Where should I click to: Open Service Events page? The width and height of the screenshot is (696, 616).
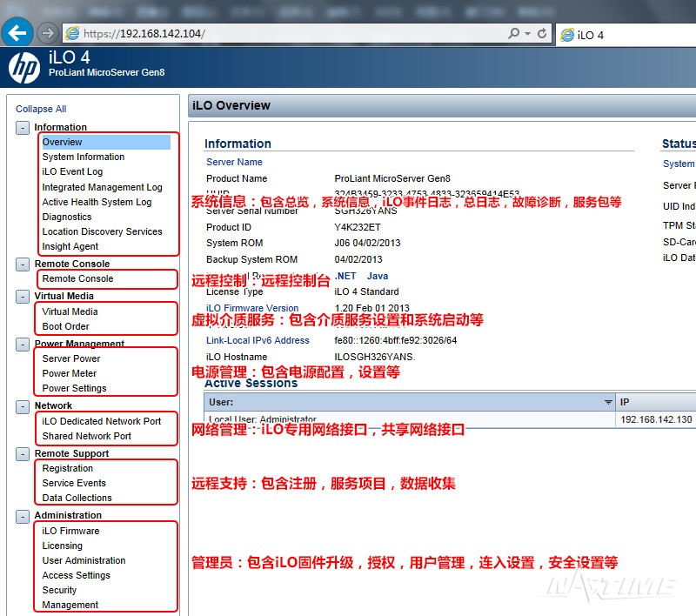click(74, 483)
